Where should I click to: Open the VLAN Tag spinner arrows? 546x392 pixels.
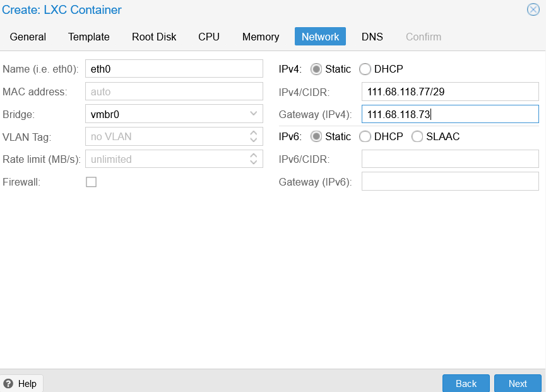pos(254,136)
